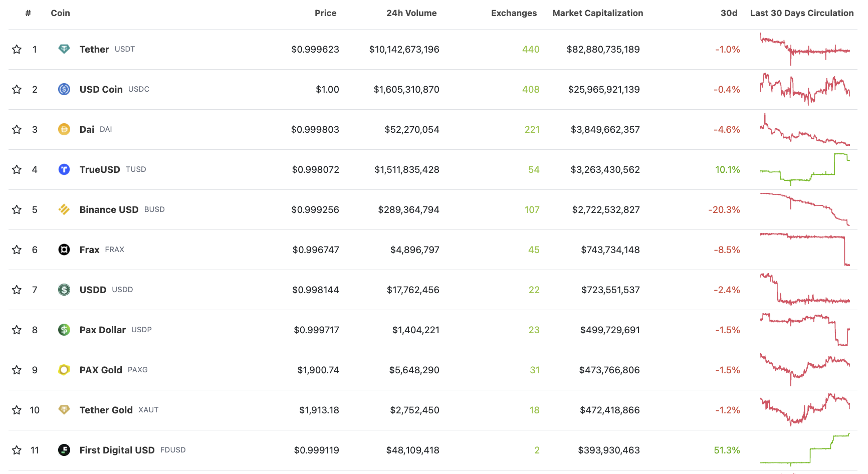
Task: Click the 51.3% 30d change value
Action: click(727, 450)
